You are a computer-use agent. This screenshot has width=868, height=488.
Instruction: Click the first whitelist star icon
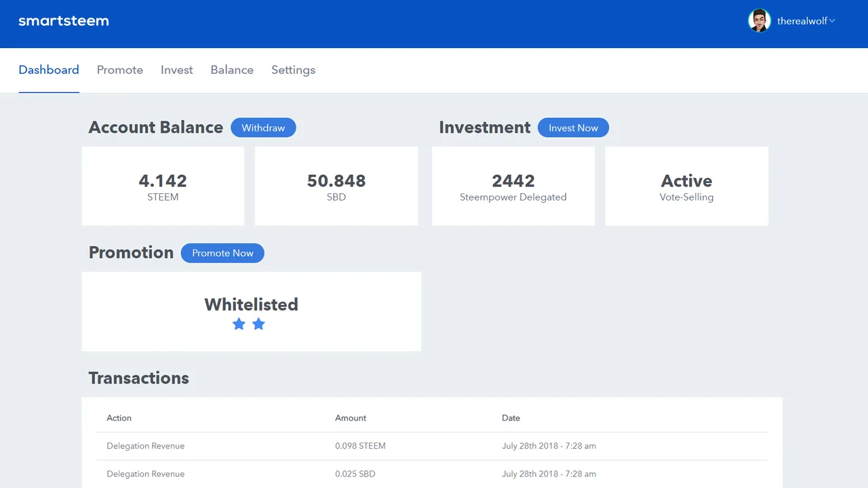pyautogui.click(x=239, y=324)
